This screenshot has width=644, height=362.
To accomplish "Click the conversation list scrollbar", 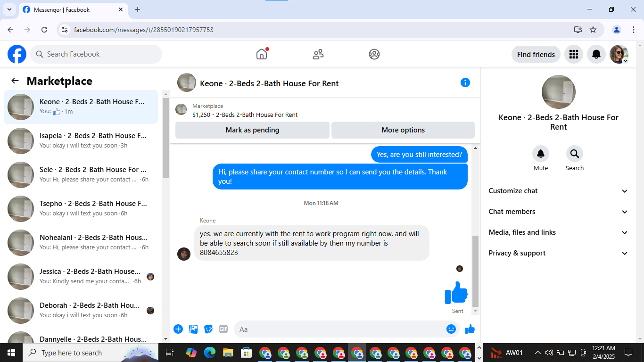I will [x=165, y=138].
